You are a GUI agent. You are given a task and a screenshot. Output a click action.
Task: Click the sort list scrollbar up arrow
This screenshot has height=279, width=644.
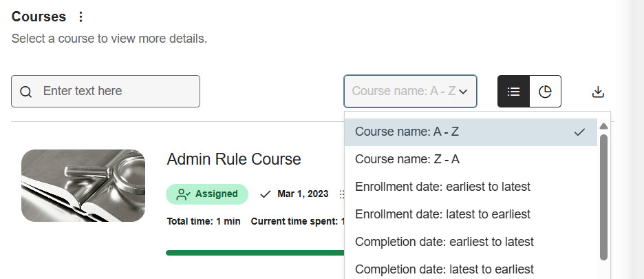point(603,127)
